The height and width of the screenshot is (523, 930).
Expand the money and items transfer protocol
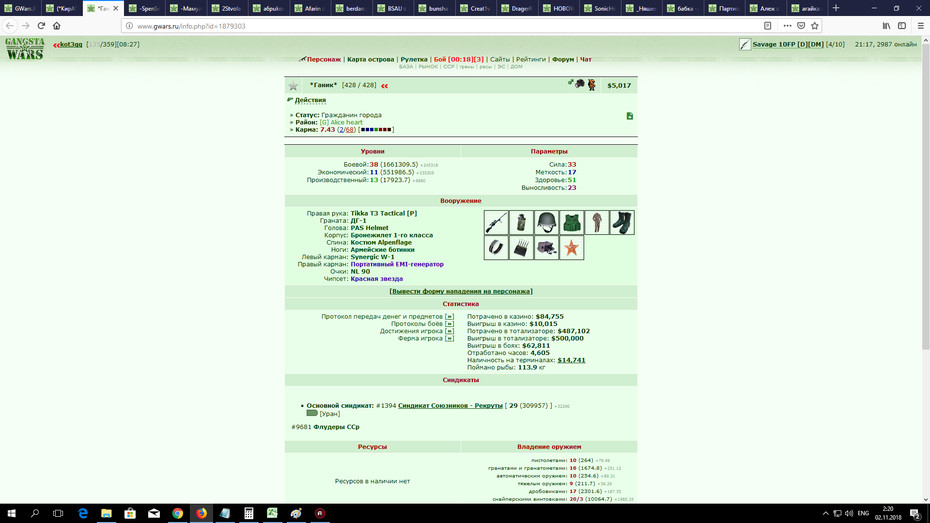[x=449, y=317]
